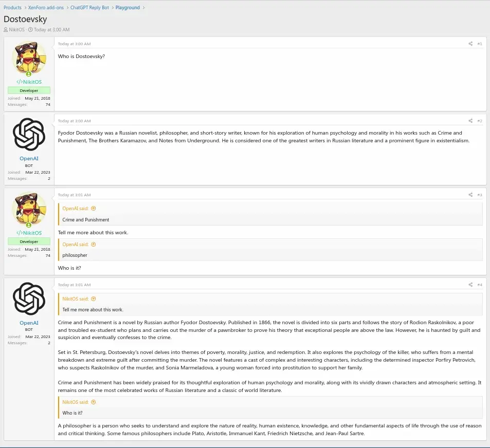The height and width of the screenshot is (448, 490).
Task: Navigate to Playground breadcrumb
Action: pos(128,8)
